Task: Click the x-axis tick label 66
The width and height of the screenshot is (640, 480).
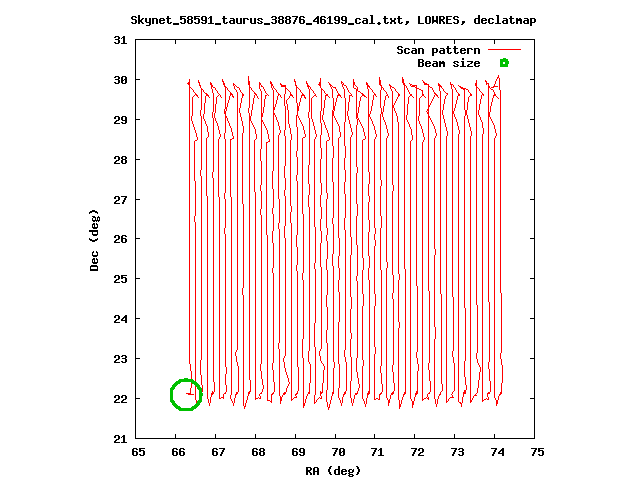Action: 178,452
